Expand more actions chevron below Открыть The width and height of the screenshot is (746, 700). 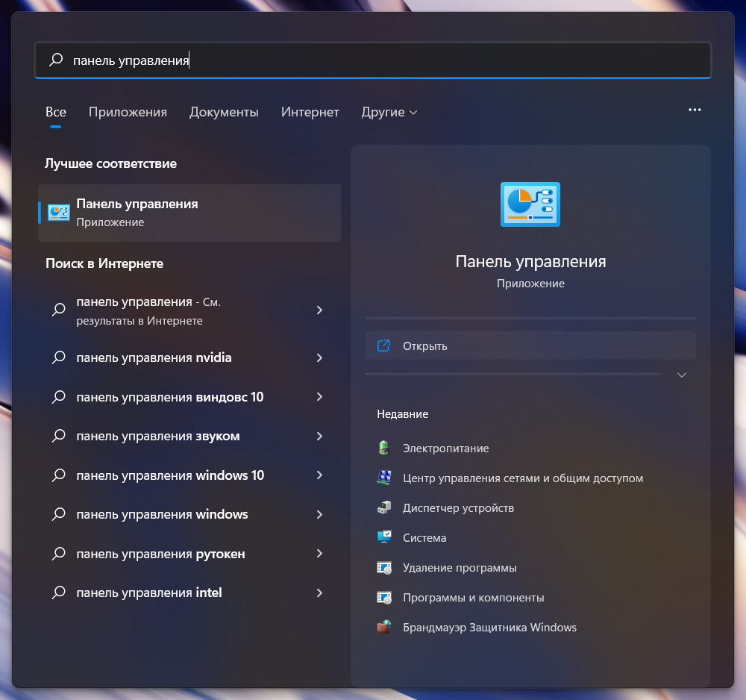[x=681, y=375]
